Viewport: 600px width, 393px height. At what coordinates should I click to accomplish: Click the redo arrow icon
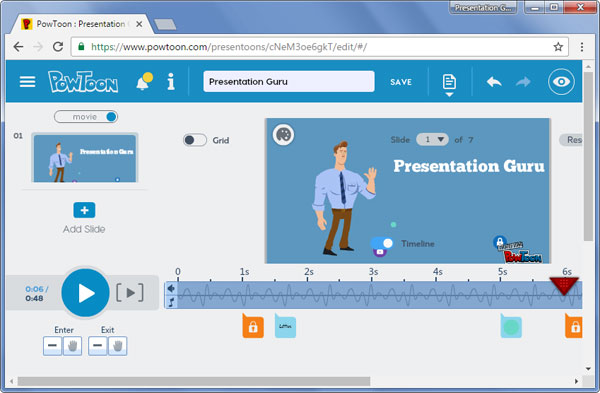click(x=523, y=82)
